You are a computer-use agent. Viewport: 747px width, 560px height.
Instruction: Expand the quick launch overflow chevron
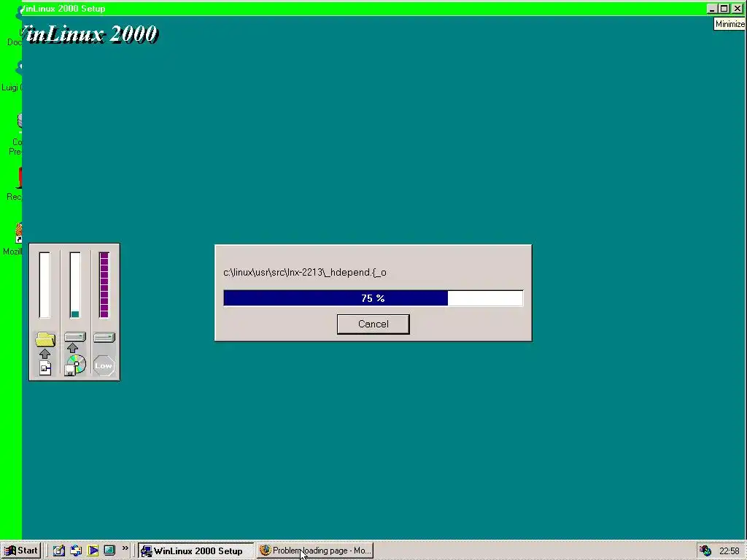(x=125, y=548)
